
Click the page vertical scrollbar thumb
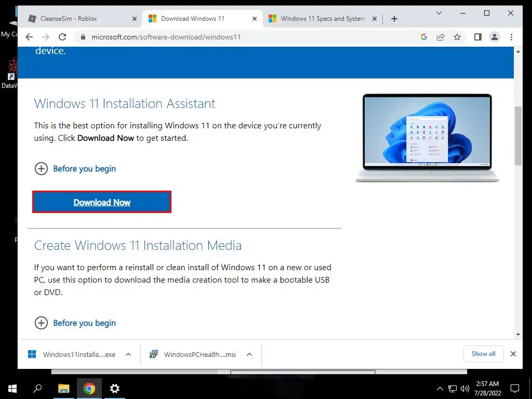click(x=518, y=136)
